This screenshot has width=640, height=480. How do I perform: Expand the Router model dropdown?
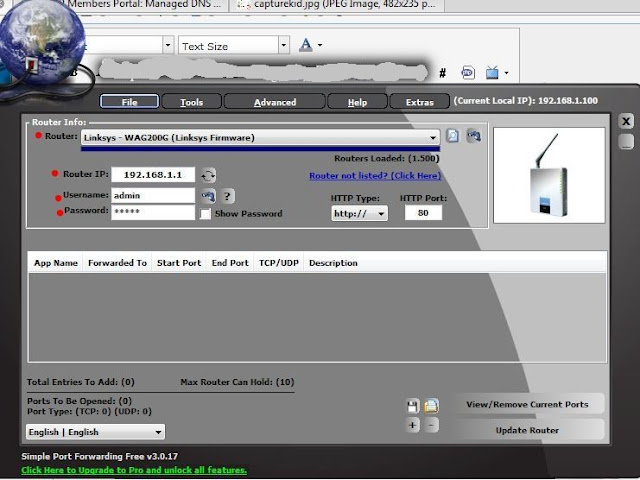pyautogui.click(x=260, y=138)
